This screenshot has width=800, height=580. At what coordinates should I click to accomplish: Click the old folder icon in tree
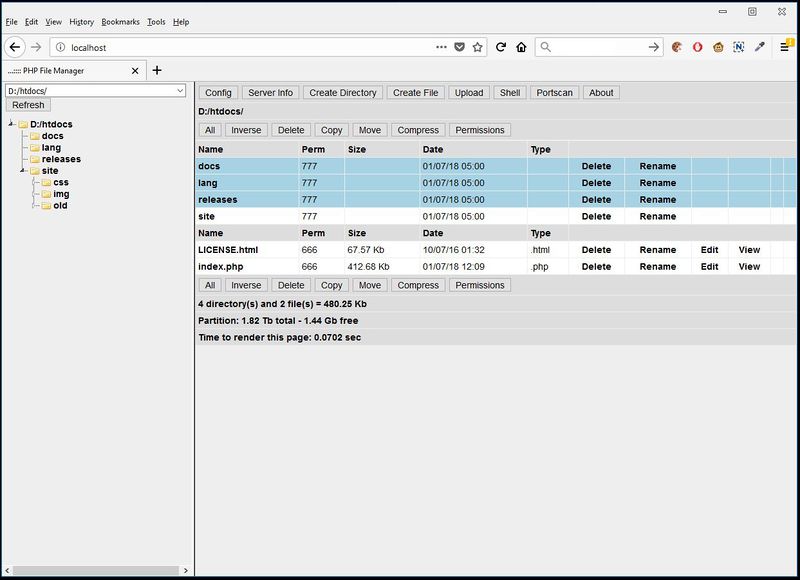pyautogui.click(x=46, y=206)
